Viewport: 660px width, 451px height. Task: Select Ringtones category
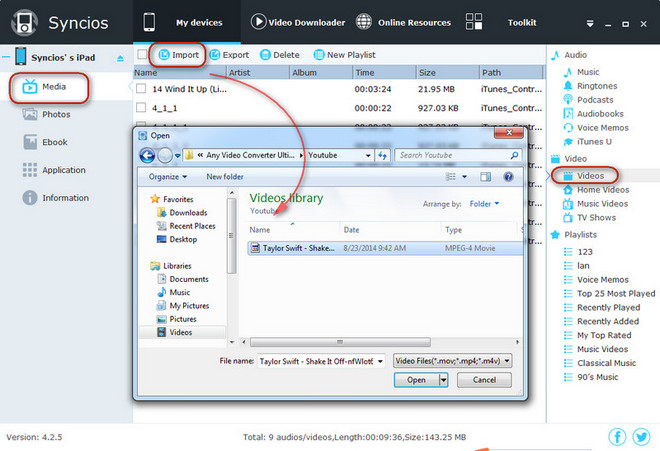coord(590,86)
